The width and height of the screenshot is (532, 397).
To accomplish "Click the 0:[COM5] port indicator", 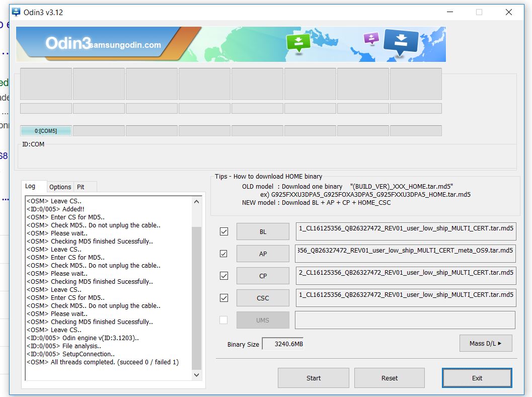I will 46,131.
